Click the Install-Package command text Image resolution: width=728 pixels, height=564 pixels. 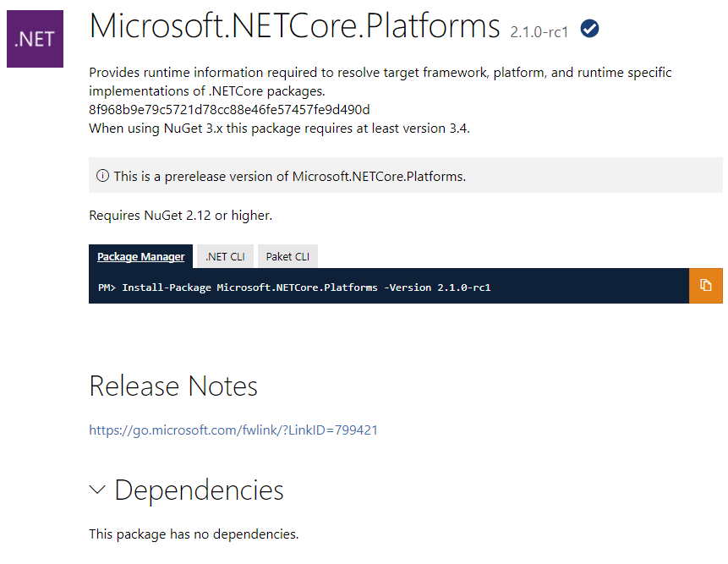coord(294,287)
